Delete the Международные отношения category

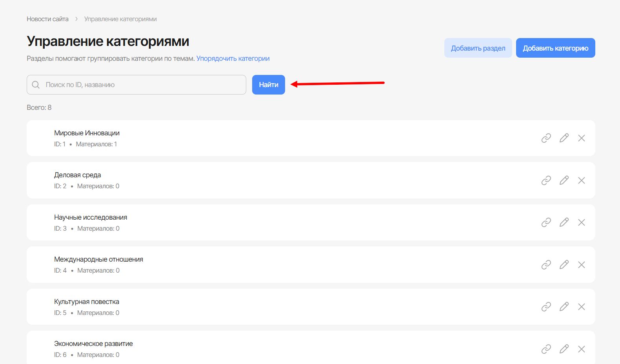coord(582,265)
